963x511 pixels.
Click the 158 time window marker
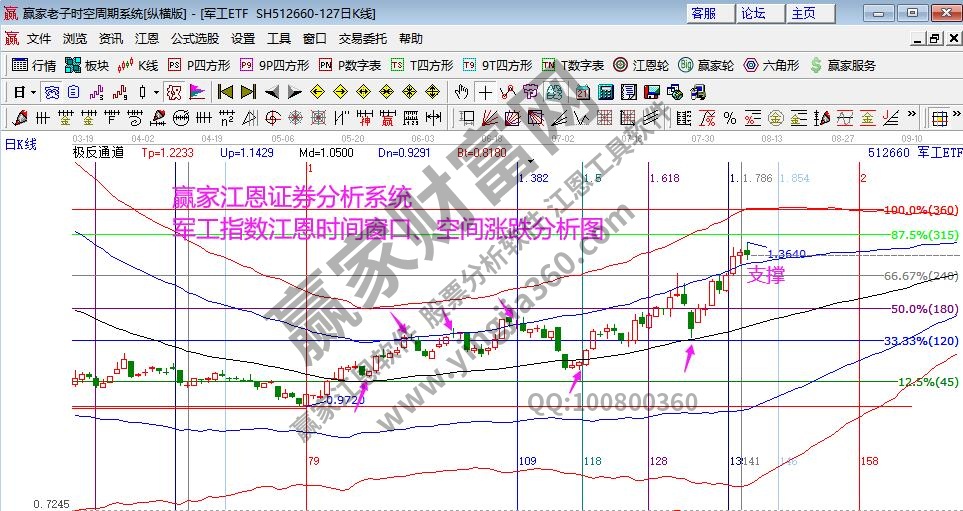click(x=867, y=461)
